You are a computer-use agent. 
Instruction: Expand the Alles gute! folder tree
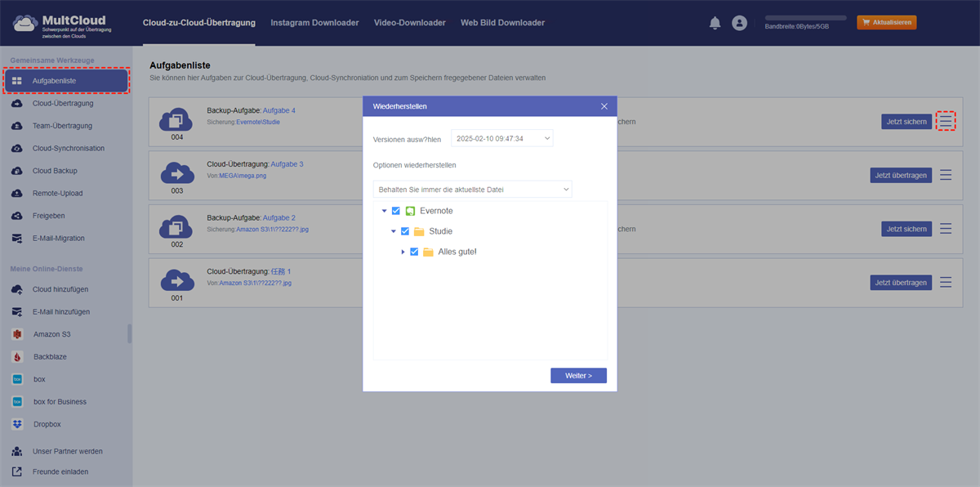click(x=403, y=252)
